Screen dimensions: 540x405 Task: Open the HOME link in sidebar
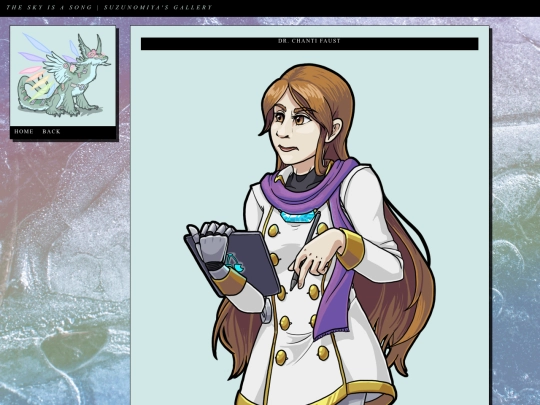(24, 132)
